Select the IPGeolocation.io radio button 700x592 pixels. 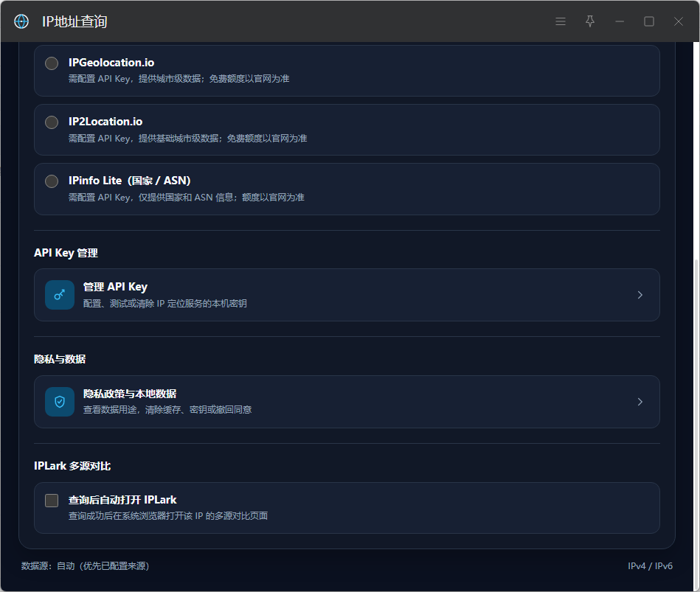[x=52, y=63]
